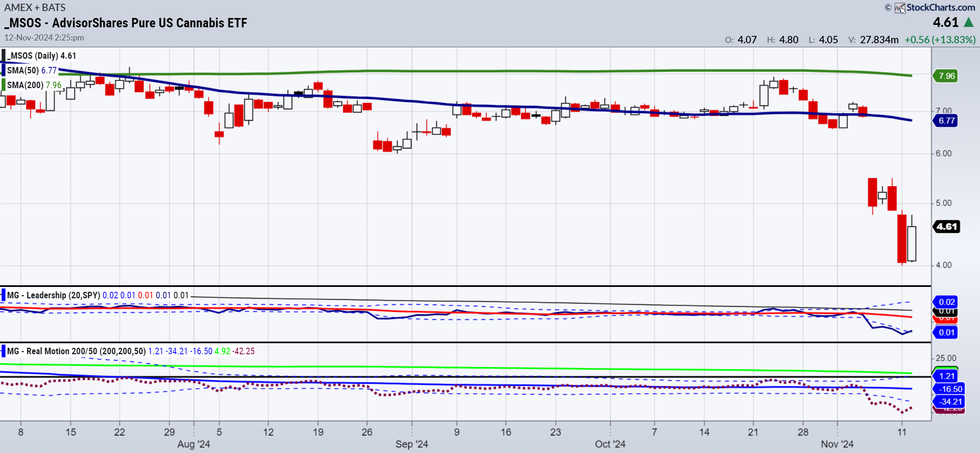Click the 'Aug '24' month label
Image resolution: width=980 pixels, height=453 pixels.
coord(194,444)
